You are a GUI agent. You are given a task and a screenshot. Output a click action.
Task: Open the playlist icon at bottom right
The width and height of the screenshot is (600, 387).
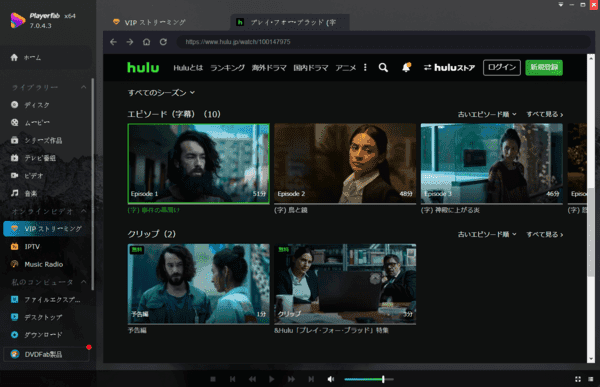(x=591, y=379)
